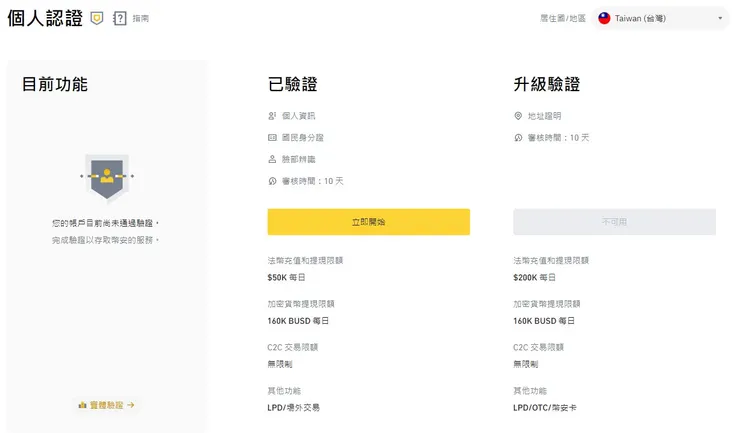The width and height of the screenshot is (740, 433).
Task: Click the 個人認證 page title
Action: point(45,18)
